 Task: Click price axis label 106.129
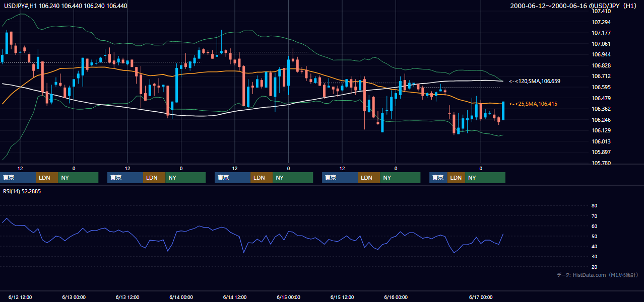(601, 130)
